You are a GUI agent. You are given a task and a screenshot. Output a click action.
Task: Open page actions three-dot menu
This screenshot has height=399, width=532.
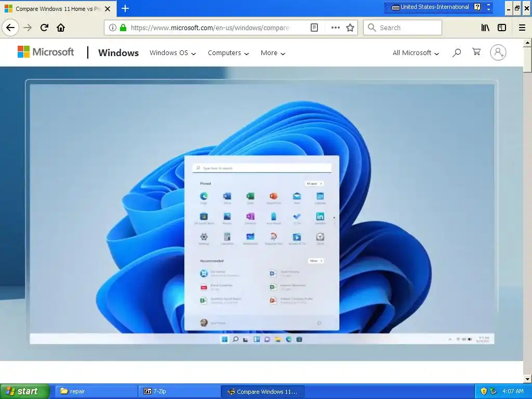(x=335, y=28)
